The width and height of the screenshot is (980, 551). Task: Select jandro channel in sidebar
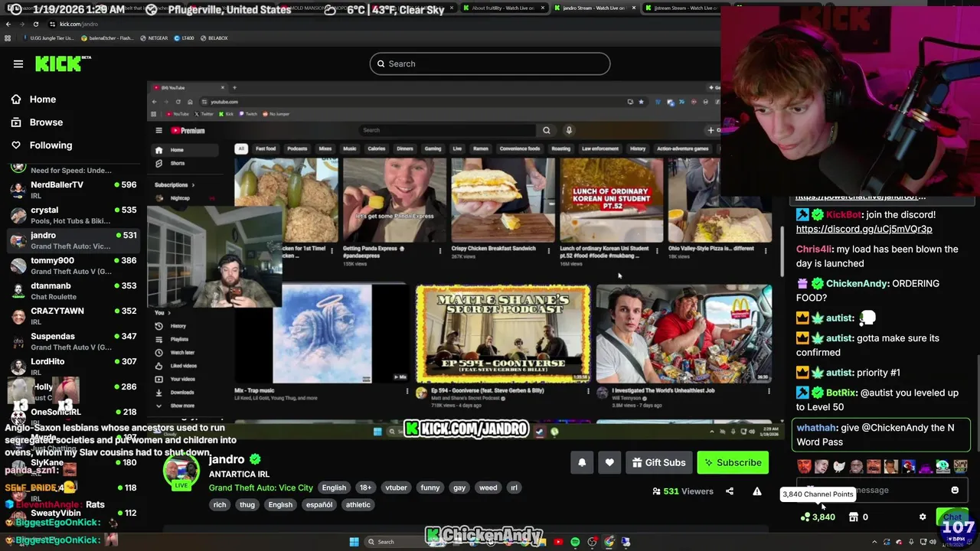(x=73, y=240)
